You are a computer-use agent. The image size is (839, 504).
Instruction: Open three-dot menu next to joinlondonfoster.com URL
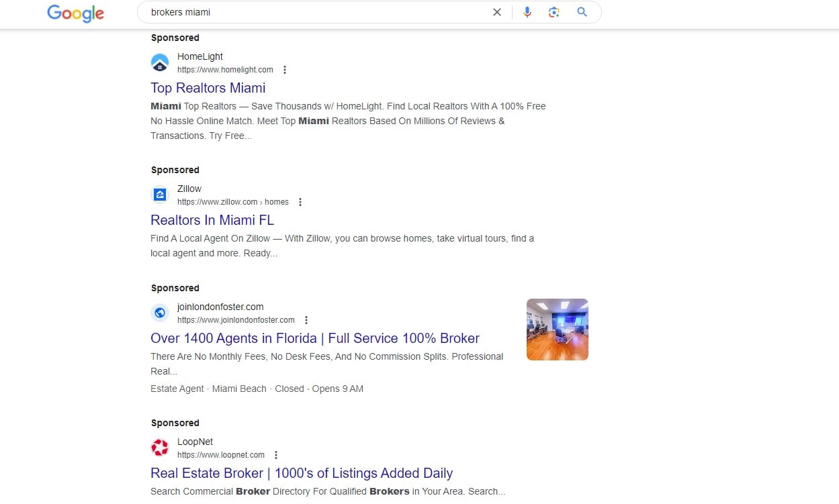click(306, 320)
